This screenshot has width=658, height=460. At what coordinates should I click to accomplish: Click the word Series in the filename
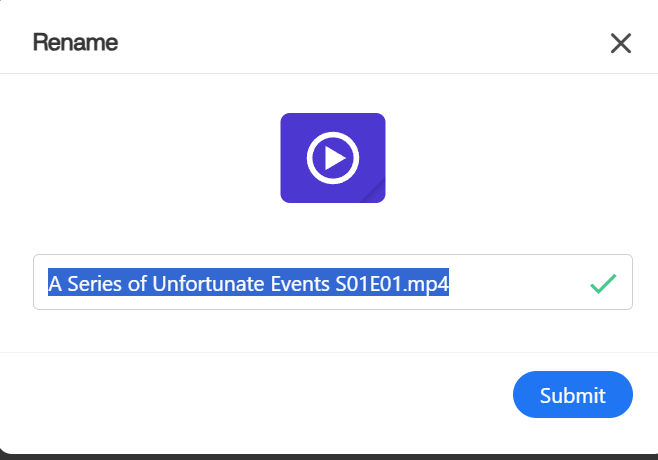[92, 283]
